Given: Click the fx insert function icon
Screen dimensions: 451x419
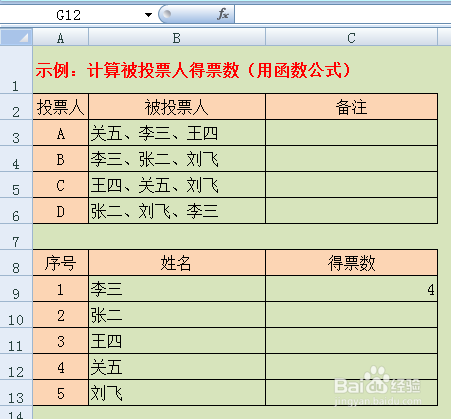Looking at the screenshot, I should 222,14.
